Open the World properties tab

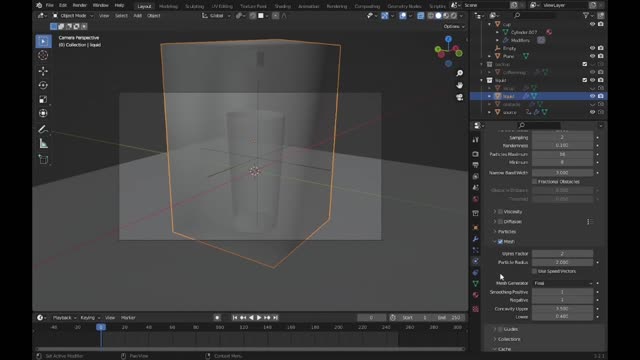coord(476,199)
